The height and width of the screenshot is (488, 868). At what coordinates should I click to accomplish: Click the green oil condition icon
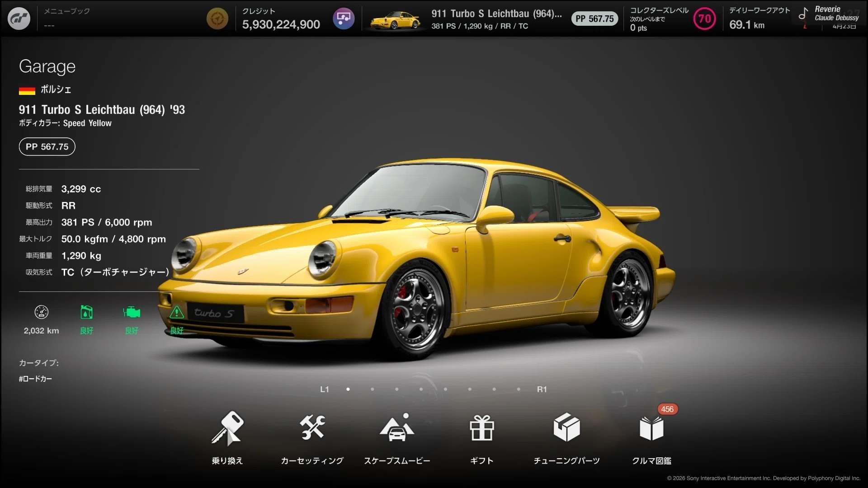tap(86, 312)
